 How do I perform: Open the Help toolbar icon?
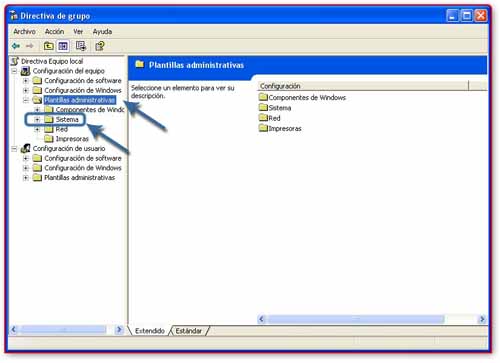(x=100, y=46)
